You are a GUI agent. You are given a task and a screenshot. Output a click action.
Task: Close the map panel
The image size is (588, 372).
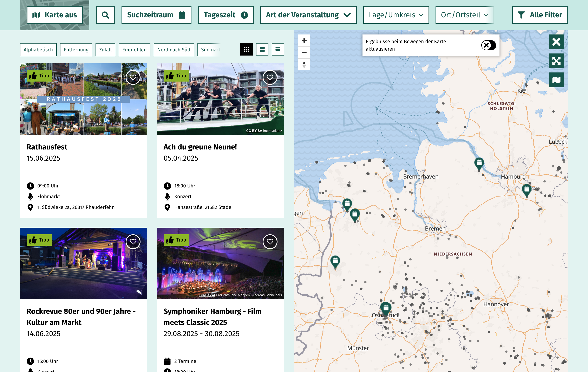[556, 42]
